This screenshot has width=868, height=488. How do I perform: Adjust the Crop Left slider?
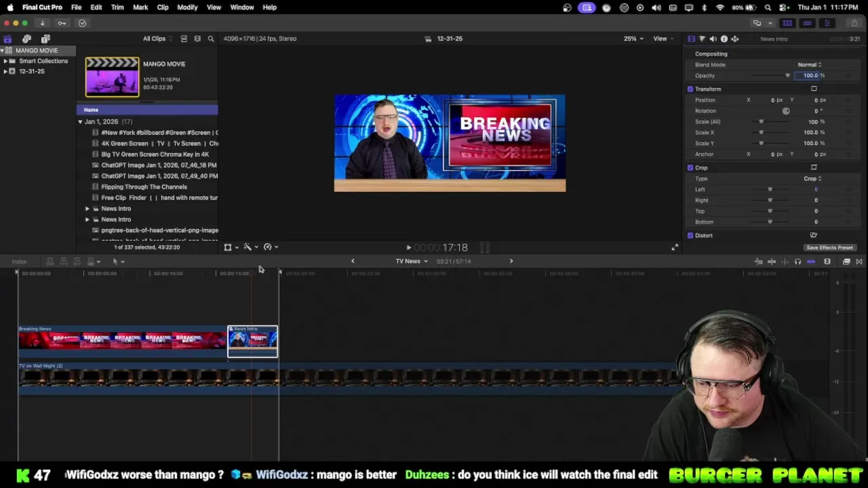coord(770,189)
